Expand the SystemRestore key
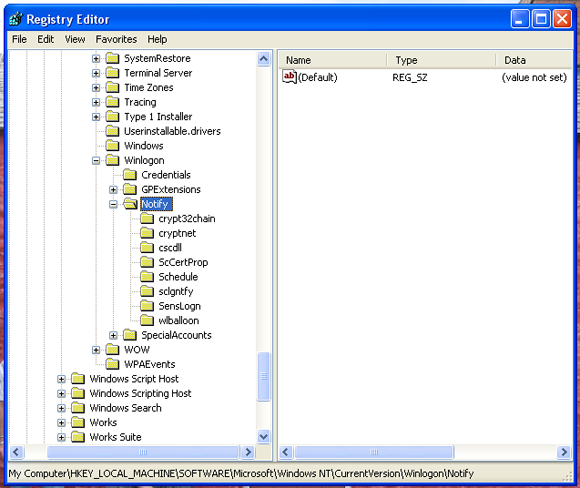 (x=96, y=58)
